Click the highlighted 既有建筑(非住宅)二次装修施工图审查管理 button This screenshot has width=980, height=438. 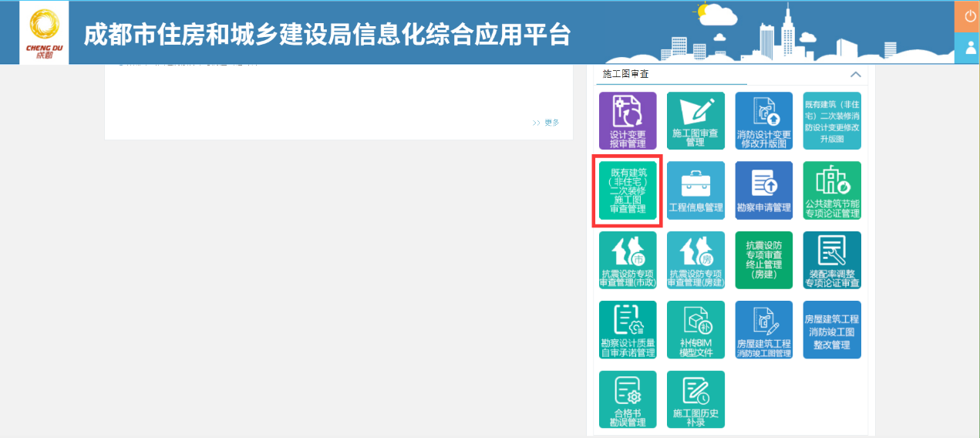click(628, 190)
